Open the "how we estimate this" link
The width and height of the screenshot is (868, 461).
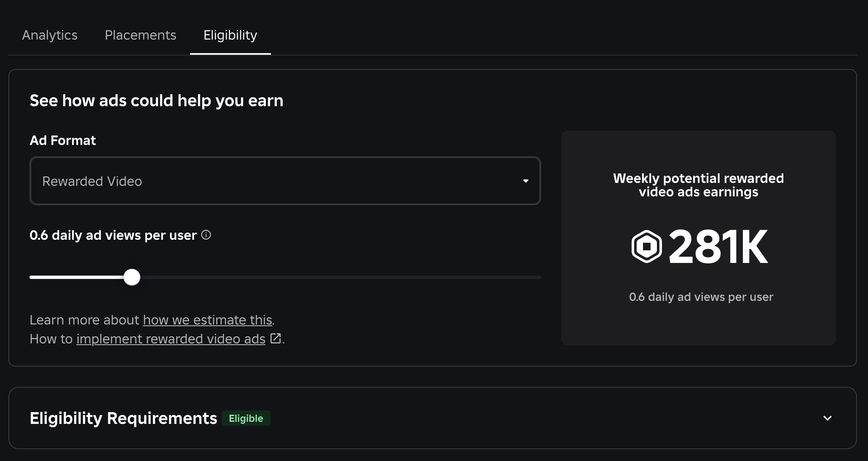click(x=207, y=320)
